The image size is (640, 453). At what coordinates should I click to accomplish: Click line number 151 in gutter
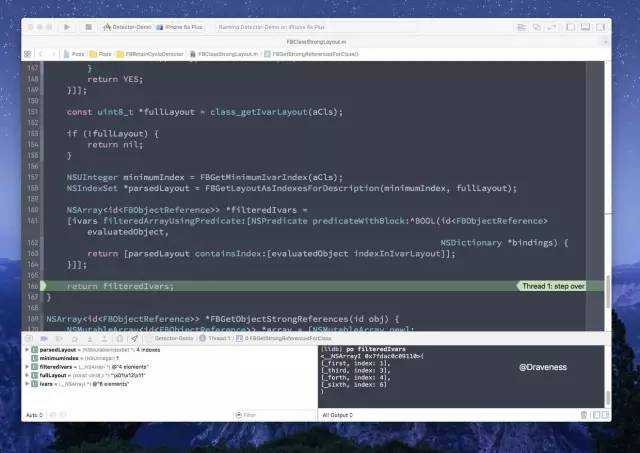pos(33,112)
